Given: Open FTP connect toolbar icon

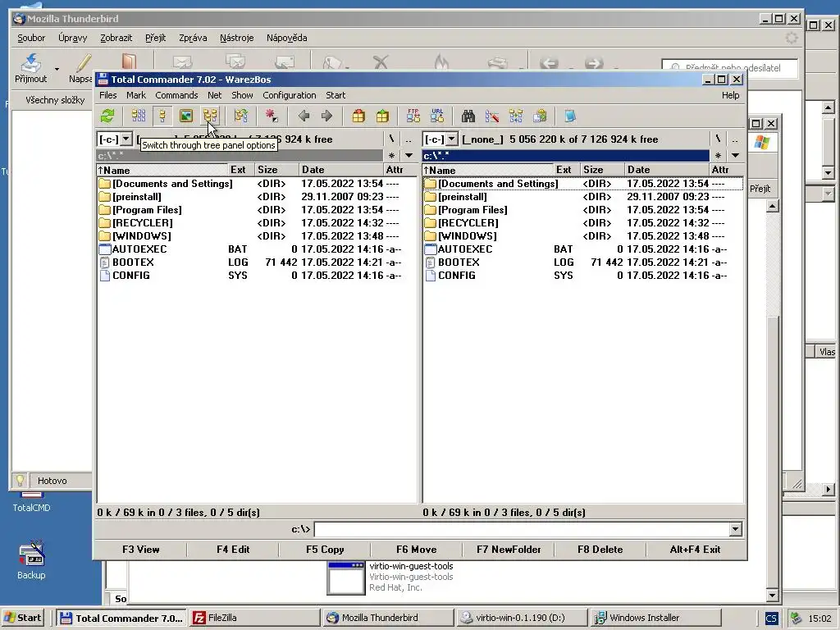Looking at the screenshot, I should [413, 116].
